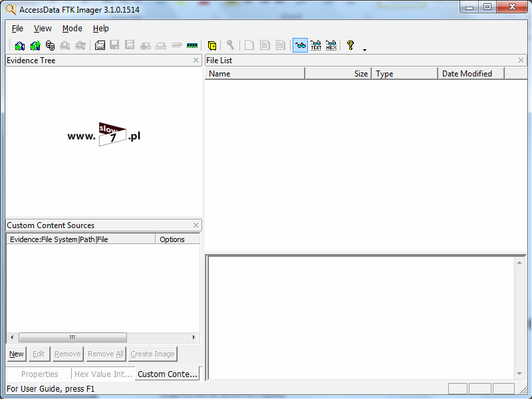Click Add to Custom Content Image icon
This screenshot has height=399, width=532.
coord(145,45)
